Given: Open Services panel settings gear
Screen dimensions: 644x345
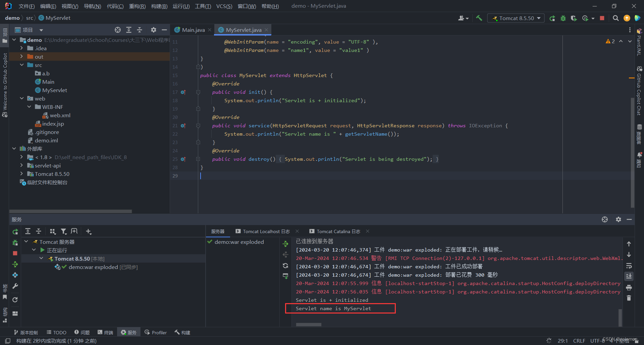Looking at the screenshot, I should click(x=619, y=219).
